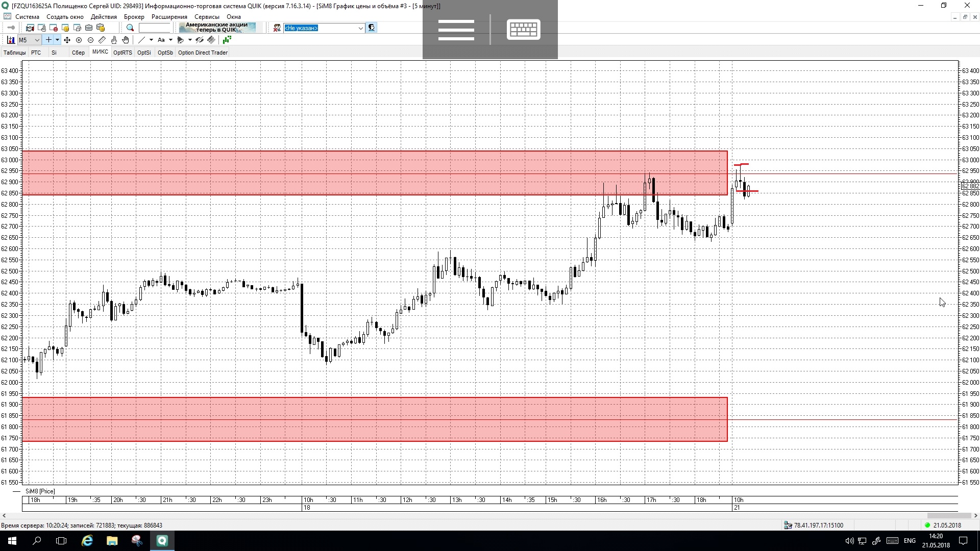Toggle the crosshair cursor mode button
980x551 pixels.
48,40
